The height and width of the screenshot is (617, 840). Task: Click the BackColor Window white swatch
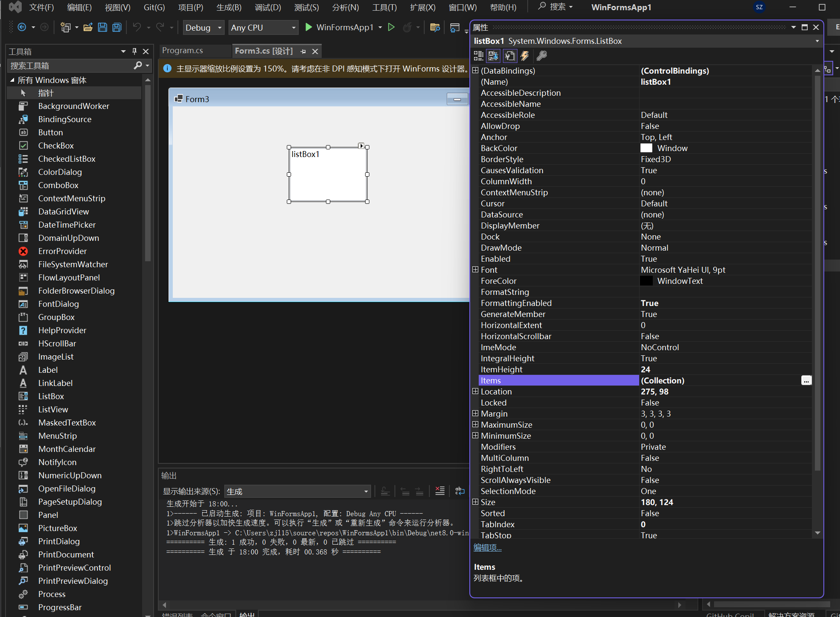pyautogui.click(x=646, y=148)
